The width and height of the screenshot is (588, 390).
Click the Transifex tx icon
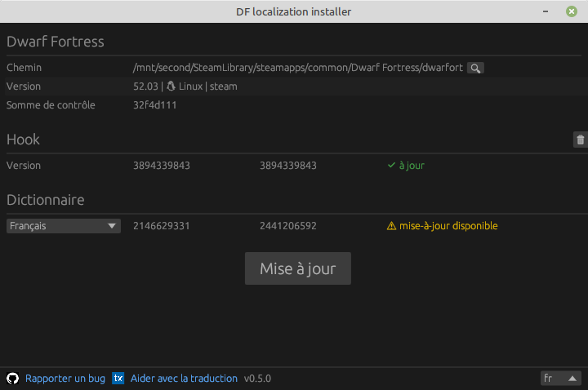[x=118, y=379]
